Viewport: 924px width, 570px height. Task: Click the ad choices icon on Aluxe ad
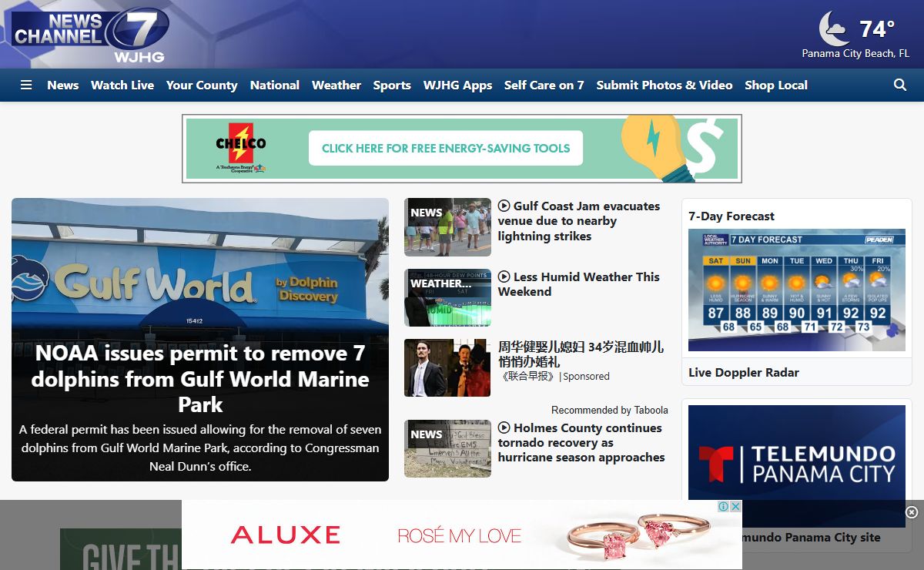tap(724, 506)
